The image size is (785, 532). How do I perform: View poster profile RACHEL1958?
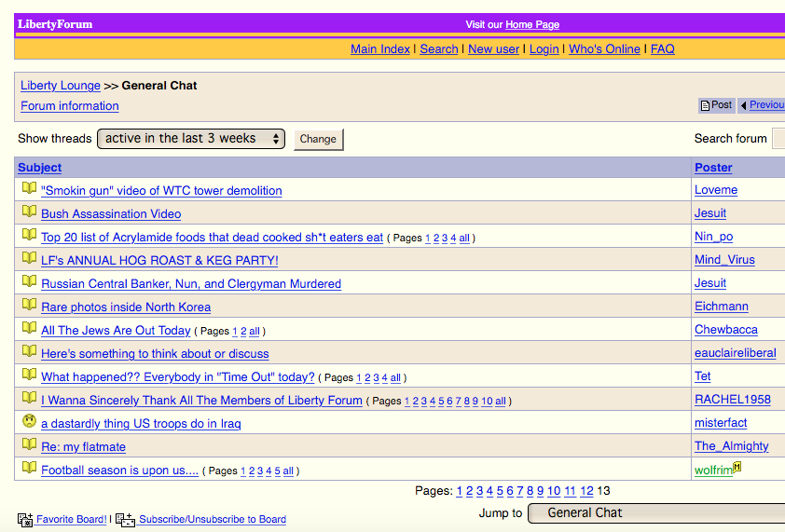click(x=732, y=400)
